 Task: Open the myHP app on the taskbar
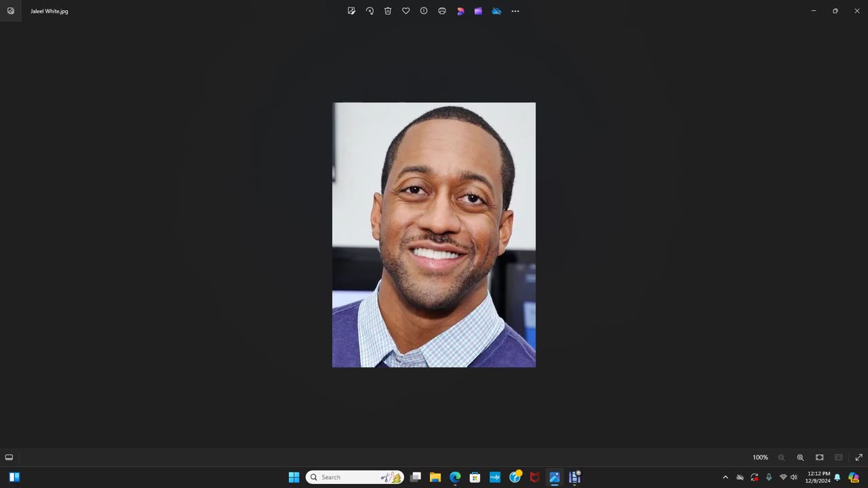point(495,477)
